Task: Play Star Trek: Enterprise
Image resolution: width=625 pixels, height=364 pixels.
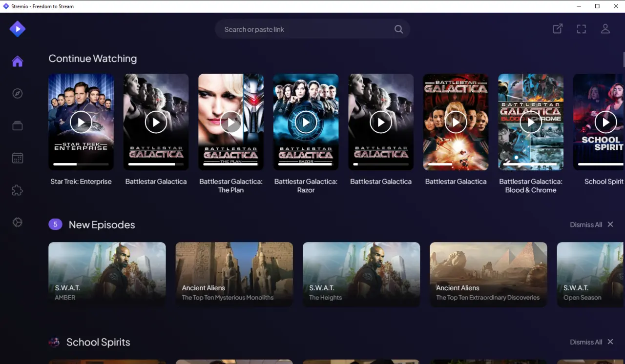Action: tap(81, 122)
